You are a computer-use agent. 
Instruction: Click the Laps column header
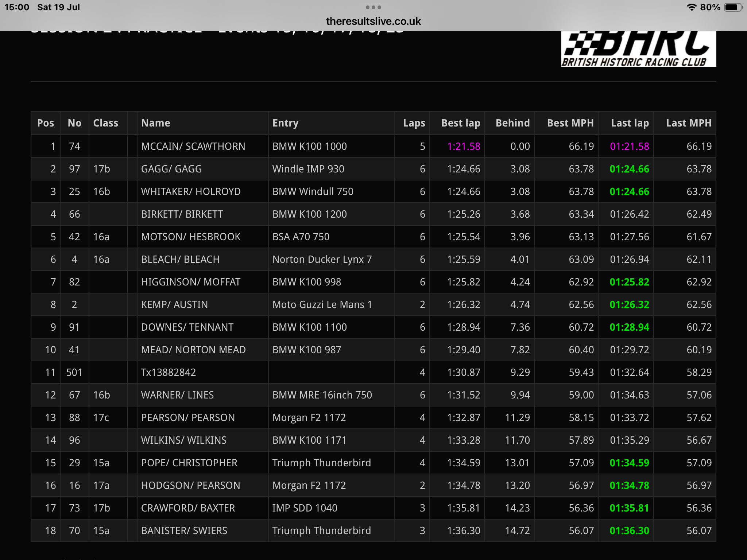(412, 123)
